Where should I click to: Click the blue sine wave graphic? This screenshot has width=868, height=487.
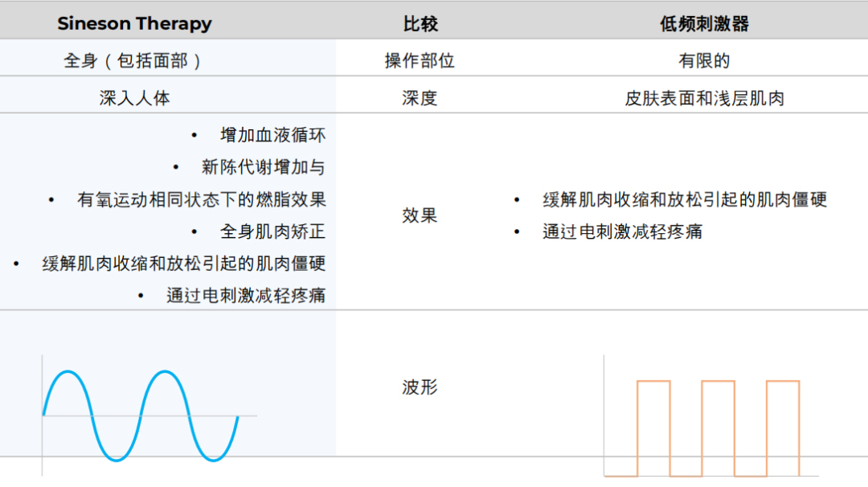point(141,415)
